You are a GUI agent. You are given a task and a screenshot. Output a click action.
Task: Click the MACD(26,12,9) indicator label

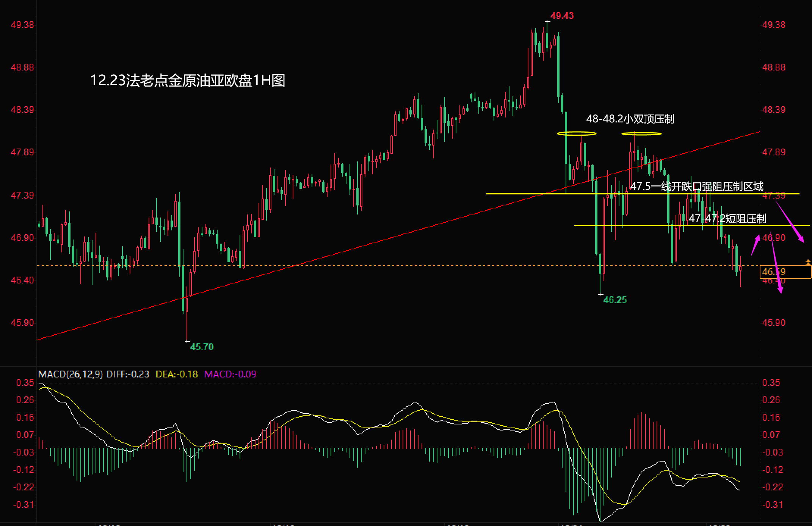[x=71, y=374]
